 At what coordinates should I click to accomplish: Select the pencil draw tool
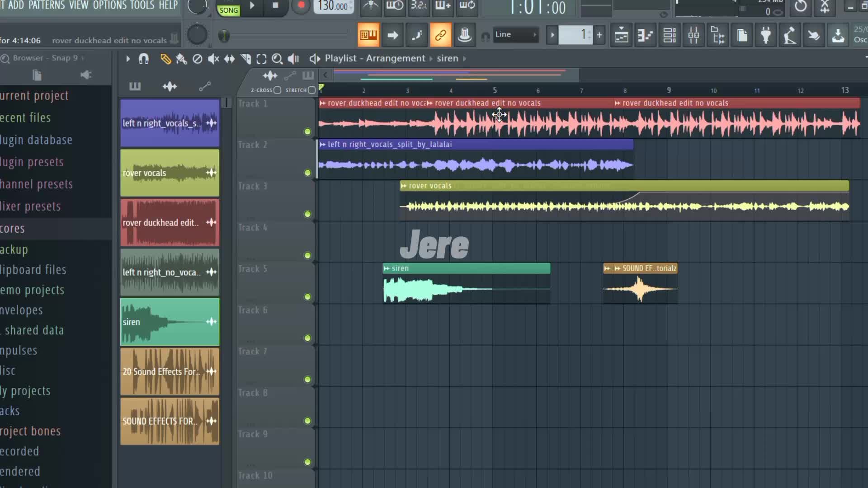[x=165, y=59]
